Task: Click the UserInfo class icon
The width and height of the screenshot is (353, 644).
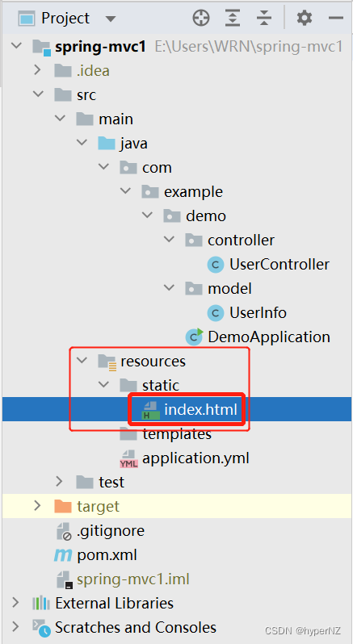Action: point(216,313)
